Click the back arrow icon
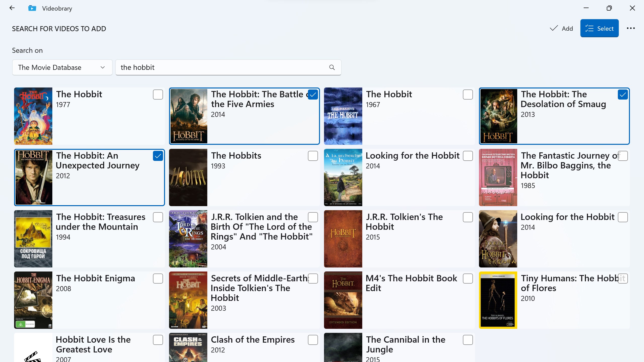The image size is (644, 362). click(12, 8)
